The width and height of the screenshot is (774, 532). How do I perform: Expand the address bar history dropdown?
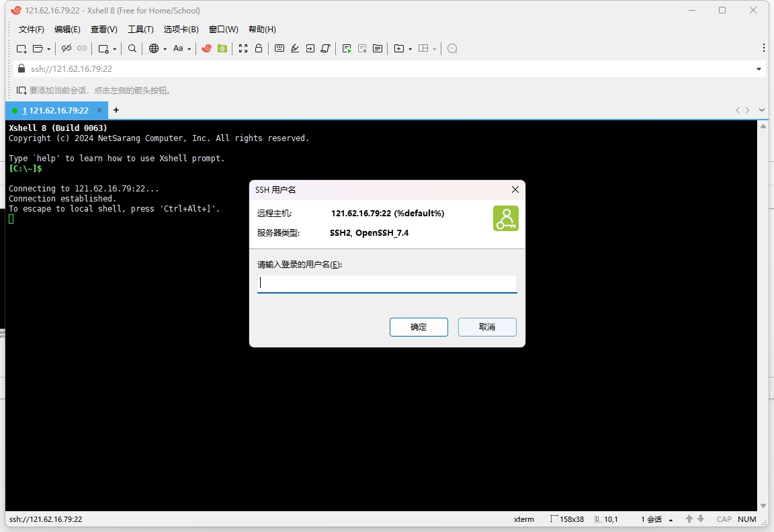pos(759,69)
